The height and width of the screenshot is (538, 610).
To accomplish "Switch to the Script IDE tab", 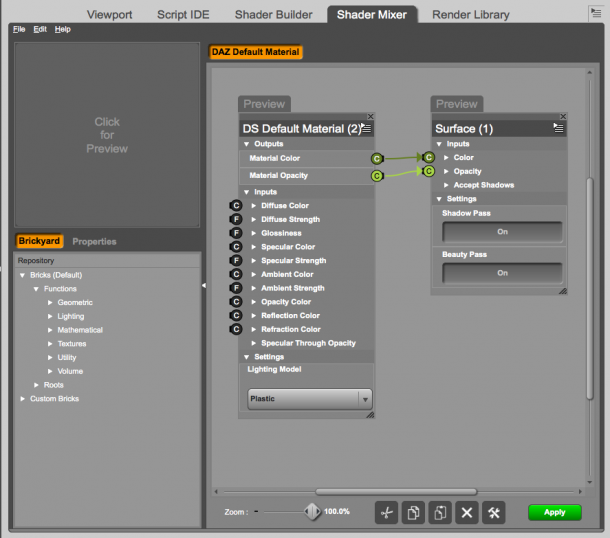I will 183,15.
